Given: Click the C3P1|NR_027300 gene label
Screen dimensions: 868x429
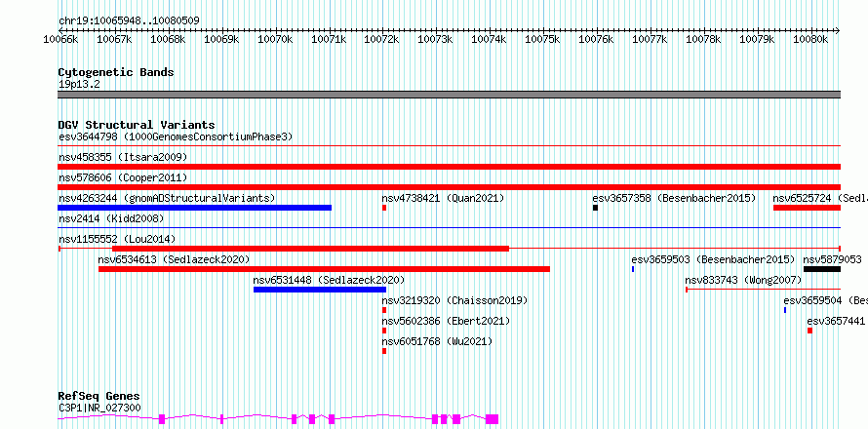Looking at the screenshot, I should tap(99, 408).
